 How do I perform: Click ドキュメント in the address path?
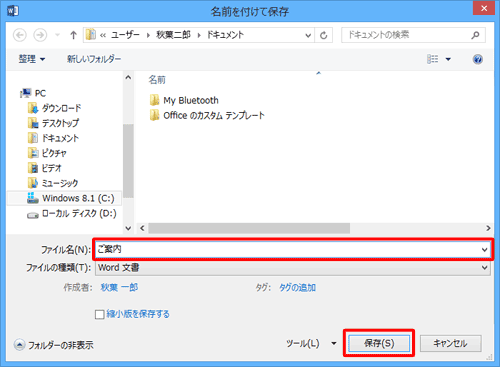[225, 35]
